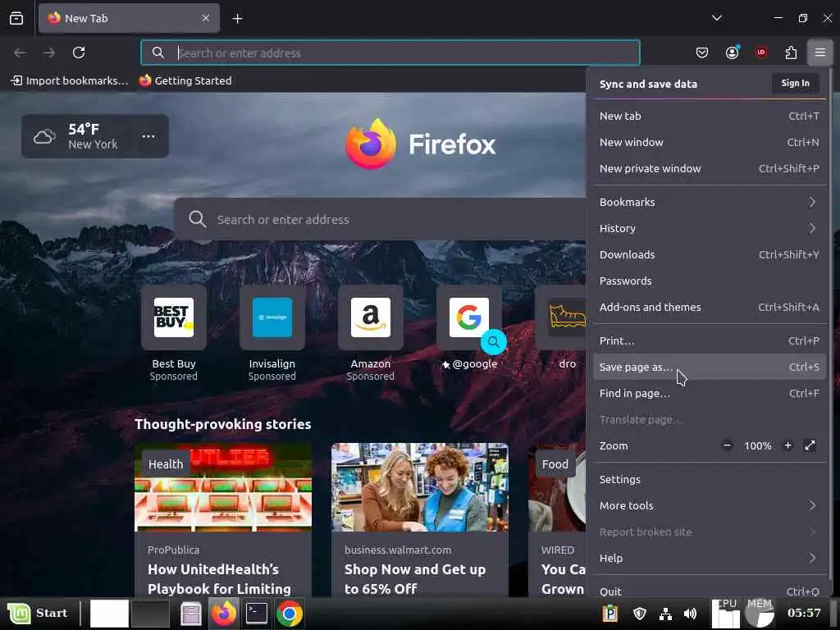Screen dimensions: 840x630
Task: Open the terminal taskbar icon
Action: pyautogui.click(x=257, y=614)
